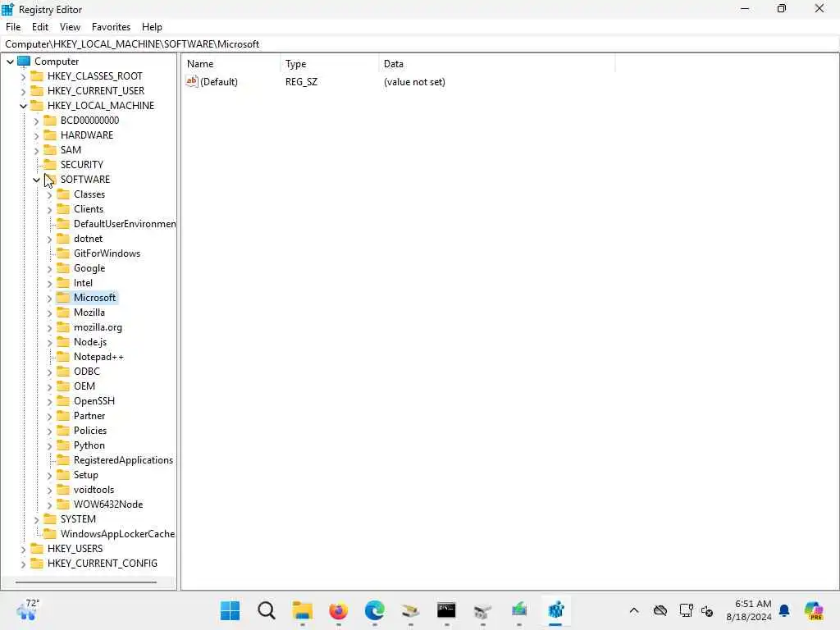Select the Policies folder icon
840x630 pixels.
63,431
